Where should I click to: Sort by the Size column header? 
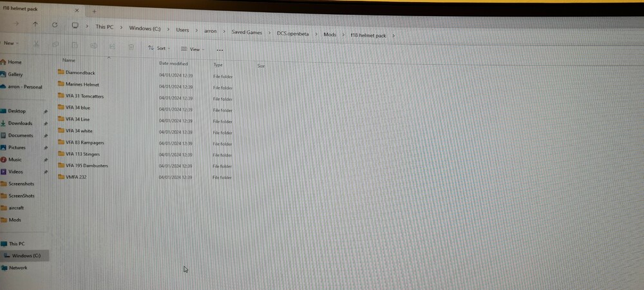(x=261, y=66)
